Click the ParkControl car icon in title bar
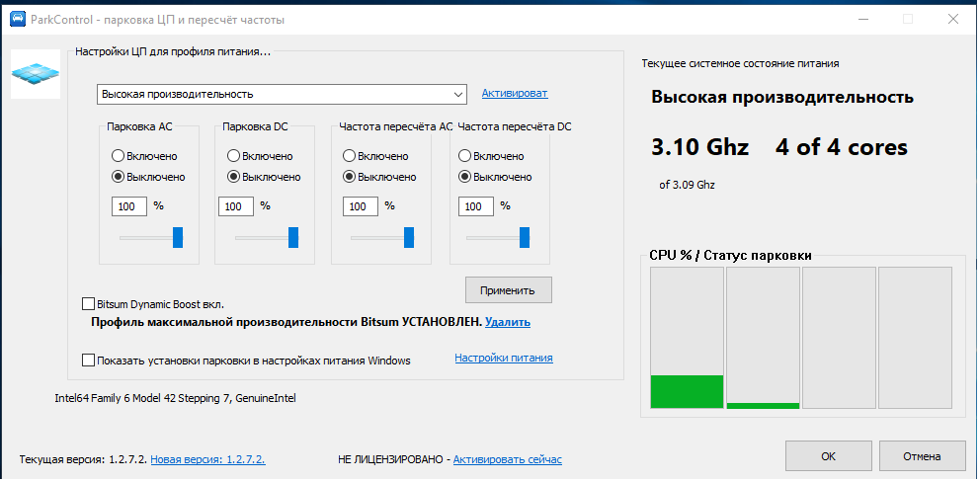This screenshot has width=980, height=482. point(18,20)
